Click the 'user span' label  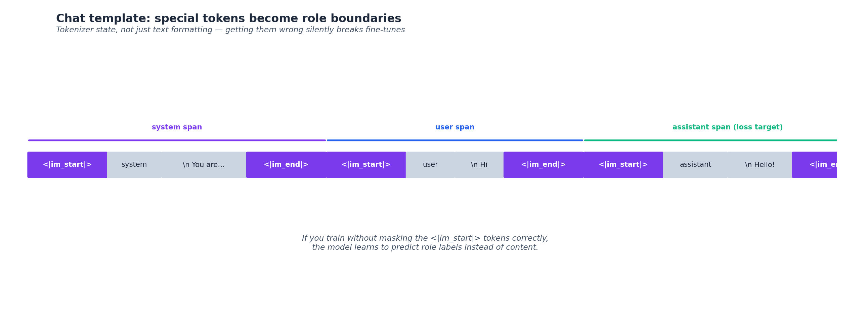coord(455,127)
